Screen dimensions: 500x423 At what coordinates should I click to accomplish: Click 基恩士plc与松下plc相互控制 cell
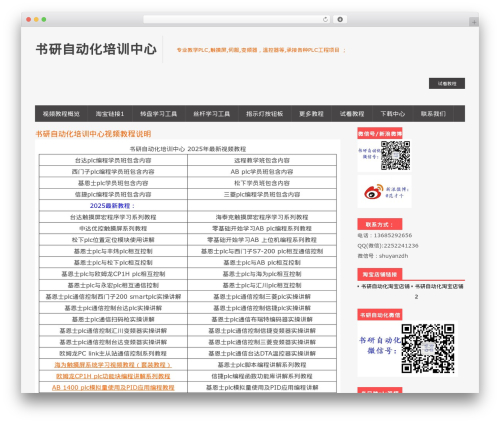coord(113,263)
